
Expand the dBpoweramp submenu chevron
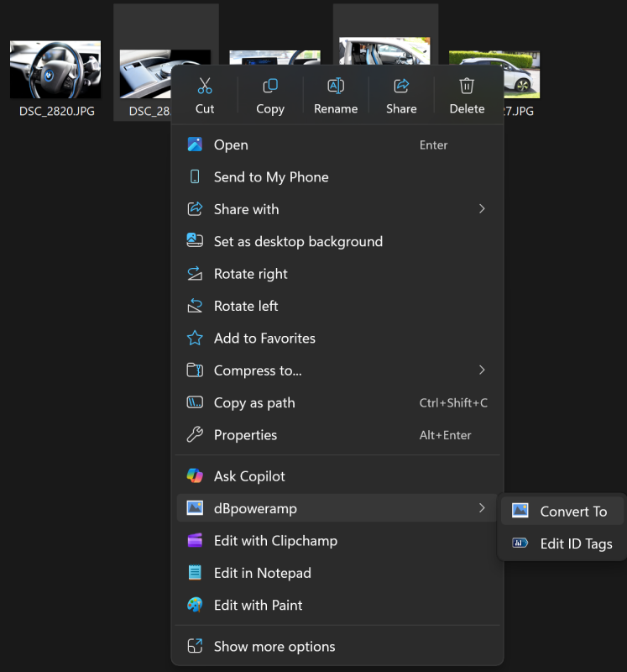click(482, 508)
